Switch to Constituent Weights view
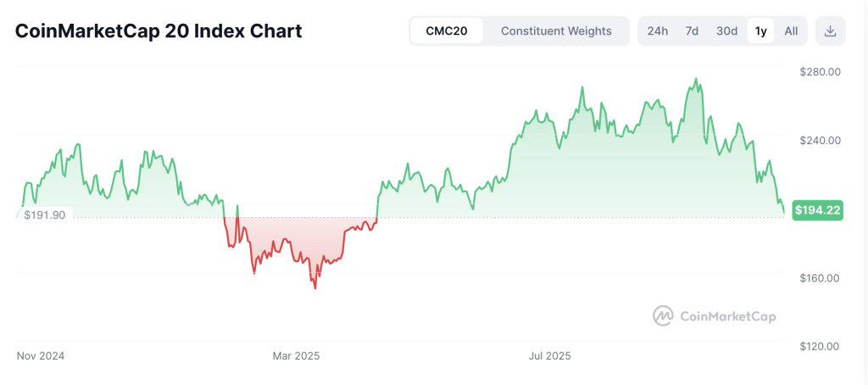The image size is (868, 385). pos(556,31)
